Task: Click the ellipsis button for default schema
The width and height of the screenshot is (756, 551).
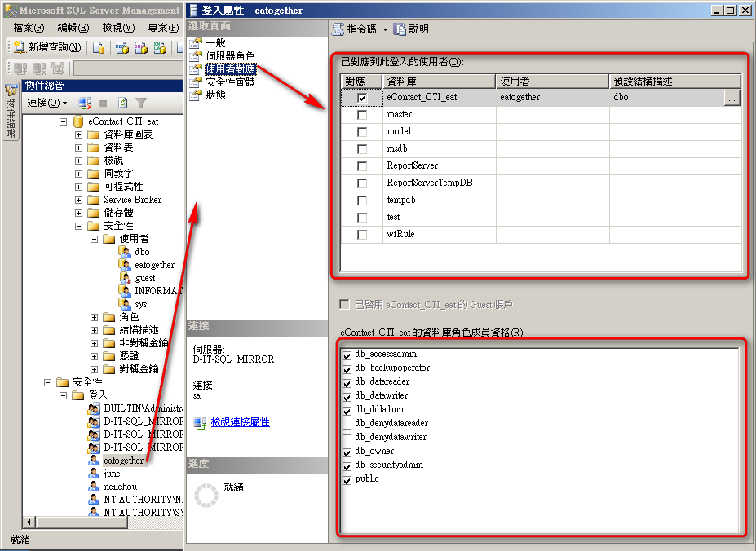Action: click(x=732, y=98)
